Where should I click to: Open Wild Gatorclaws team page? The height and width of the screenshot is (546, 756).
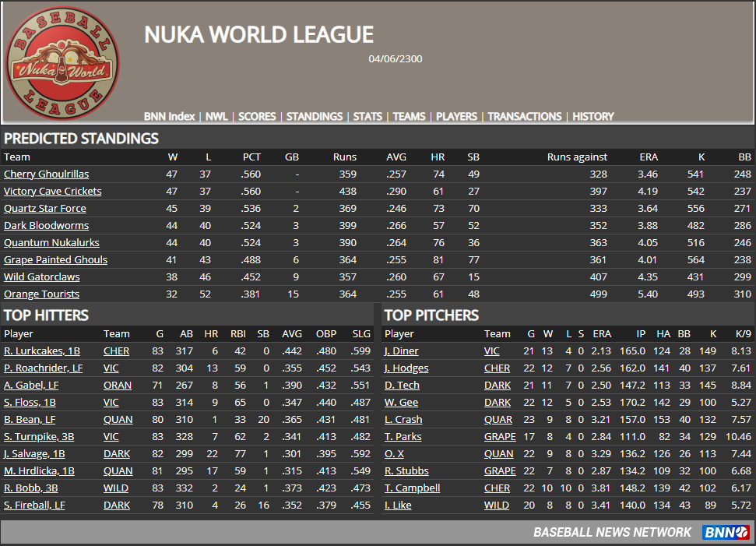[42, 277]
